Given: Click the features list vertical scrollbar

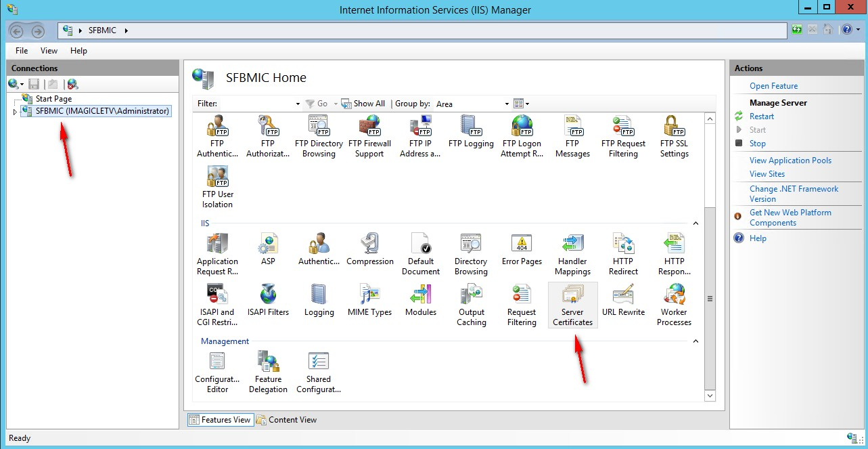Looking at the screenshot, I should click(710, 298).
